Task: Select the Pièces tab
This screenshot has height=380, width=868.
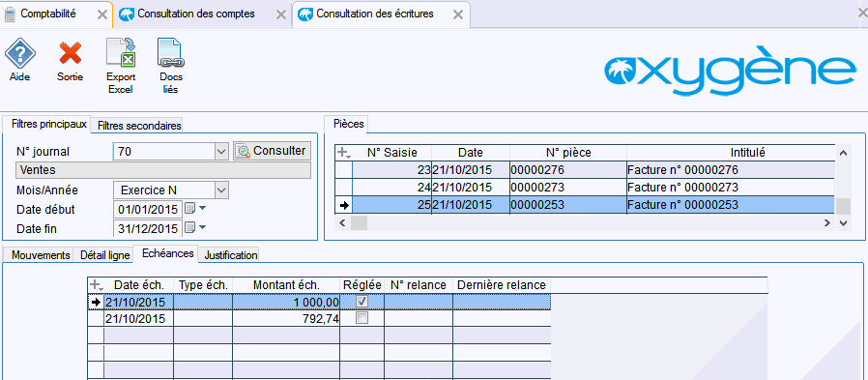Action: (x=349, y=124)
